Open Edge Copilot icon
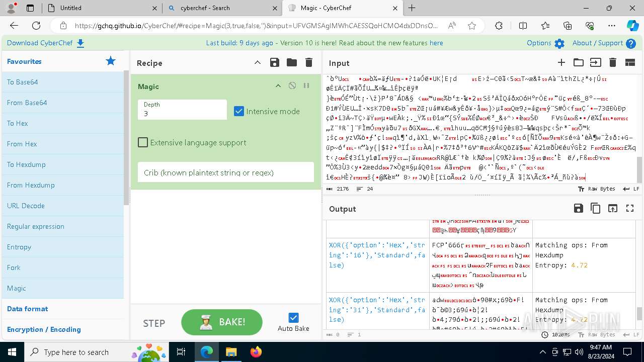The height and width of the screenshot is (362, 644). click(x=632, y=26)
